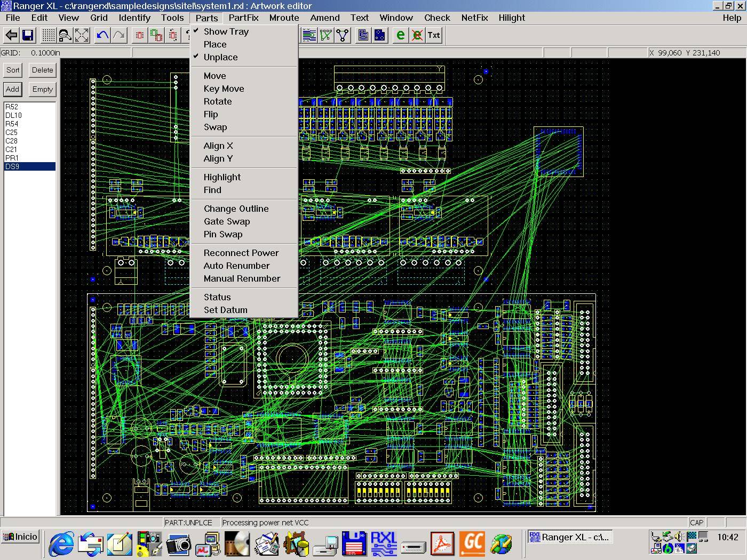Click the Inicio start button

(x=20, y=537)
